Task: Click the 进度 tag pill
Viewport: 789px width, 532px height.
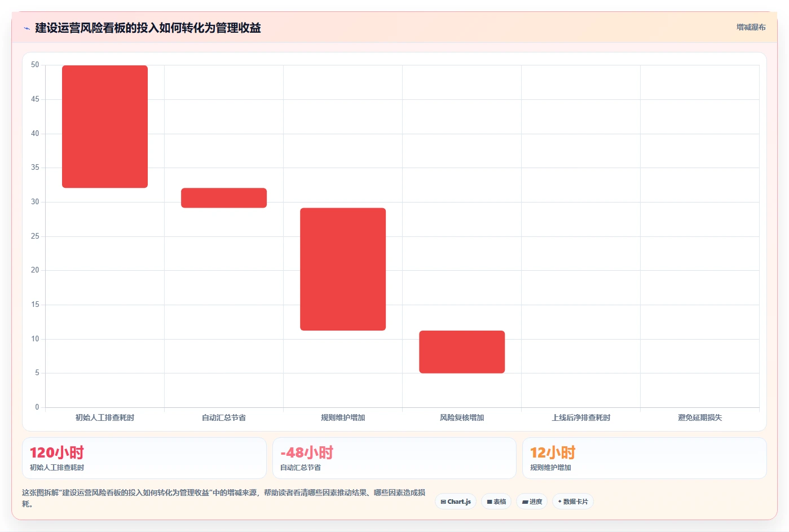Action: (x=532, y=502)
